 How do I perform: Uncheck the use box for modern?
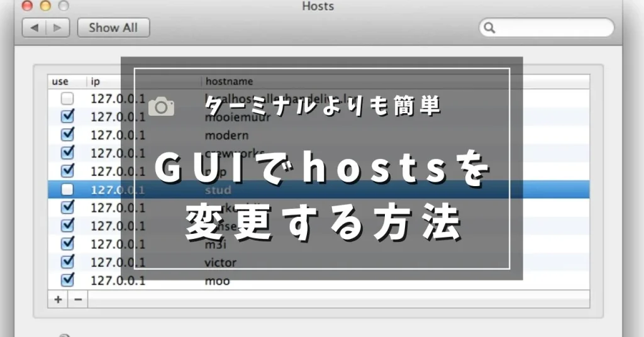tap(67, 135)
